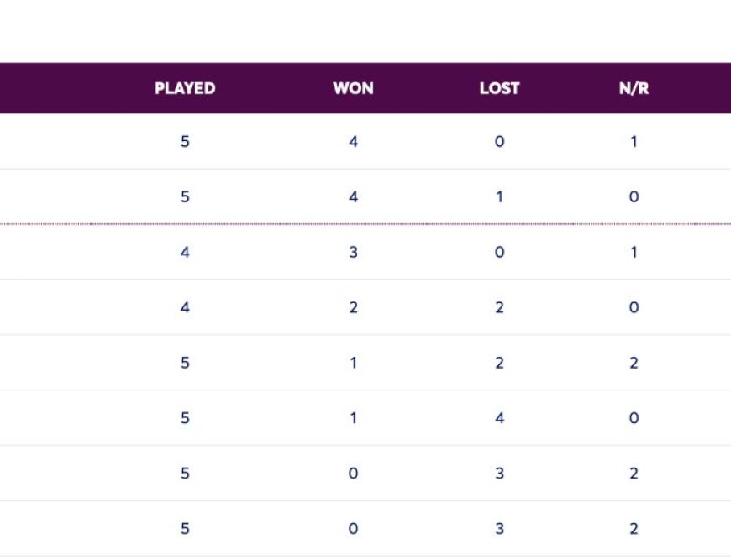Click the LOST value in the sixth row
The image size is (731, 560).
tap(499, 418)
